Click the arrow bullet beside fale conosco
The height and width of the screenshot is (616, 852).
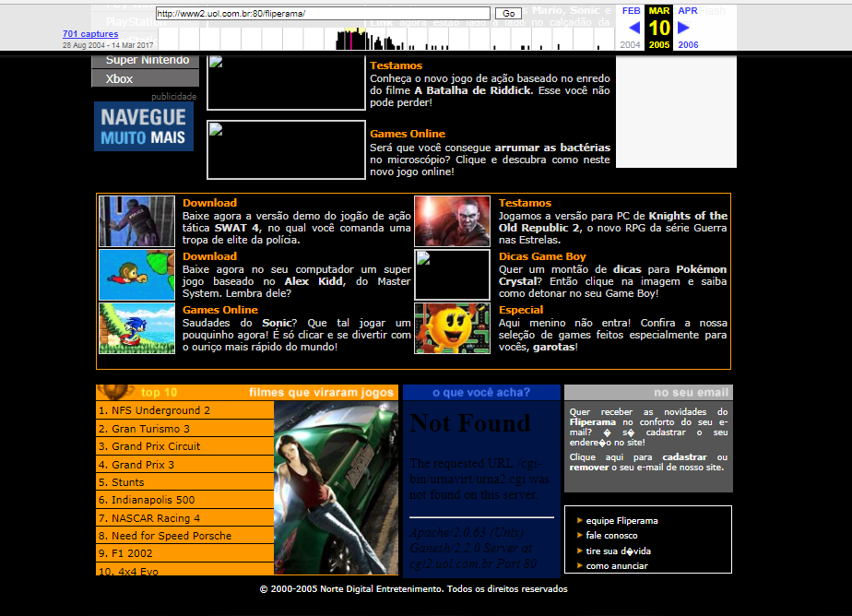tap(579, 535)
